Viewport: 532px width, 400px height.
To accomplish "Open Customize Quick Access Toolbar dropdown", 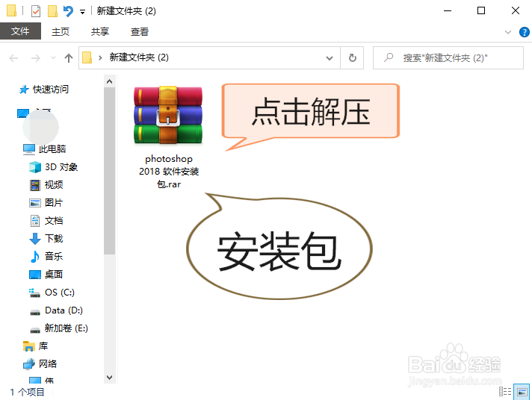I will point(82,12).
